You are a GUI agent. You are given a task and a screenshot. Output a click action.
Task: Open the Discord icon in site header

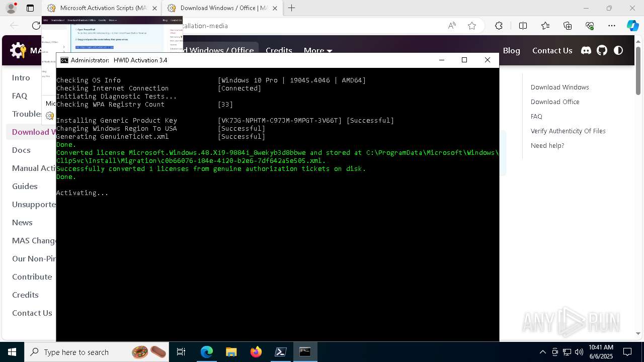click(586, 50)
